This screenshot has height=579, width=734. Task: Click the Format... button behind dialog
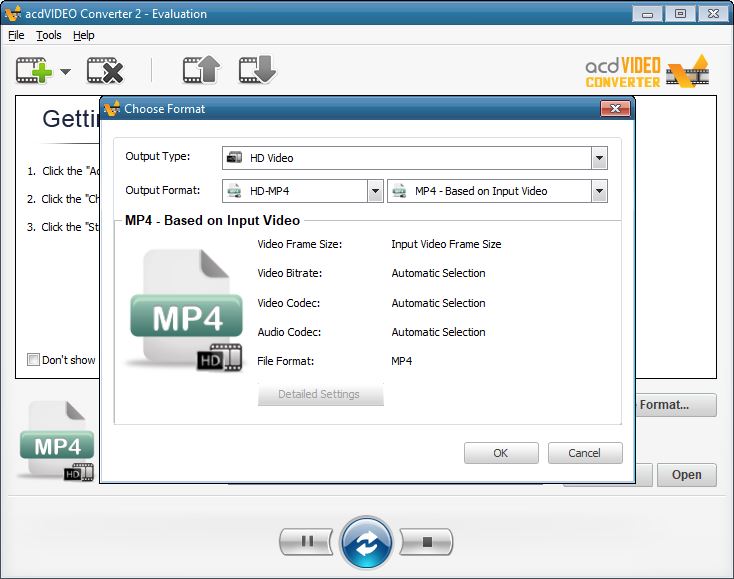(x=676, y=405)
